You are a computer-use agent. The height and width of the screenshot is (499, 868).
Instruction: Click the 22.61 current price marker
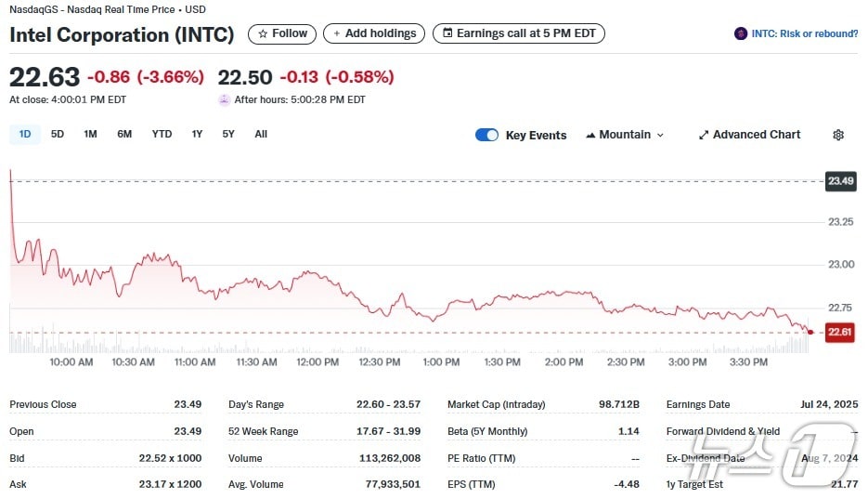click(x=839, y=332)
